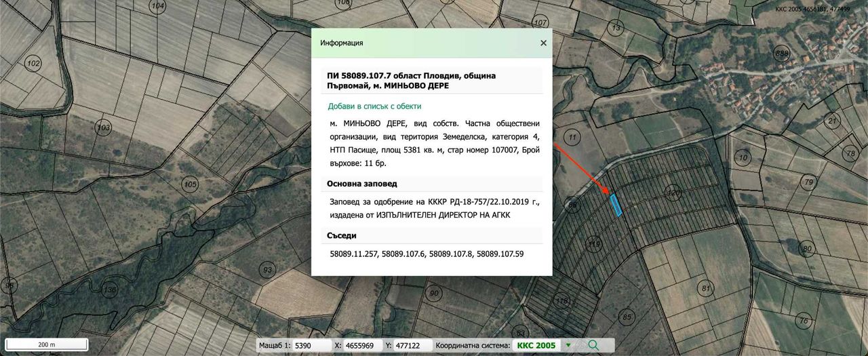Click the green magnifier search icon

(x=593, y=345)
